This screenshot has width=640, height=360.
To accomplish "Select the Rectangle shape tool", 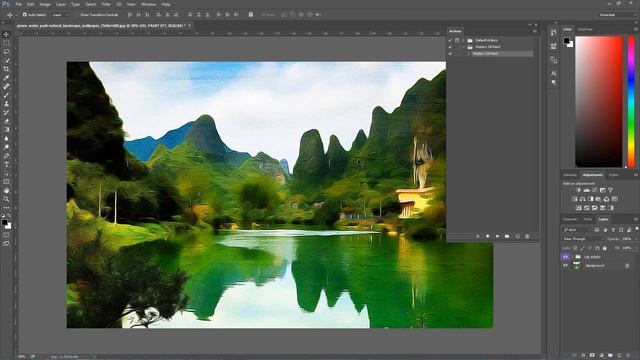I will (6, 182).
